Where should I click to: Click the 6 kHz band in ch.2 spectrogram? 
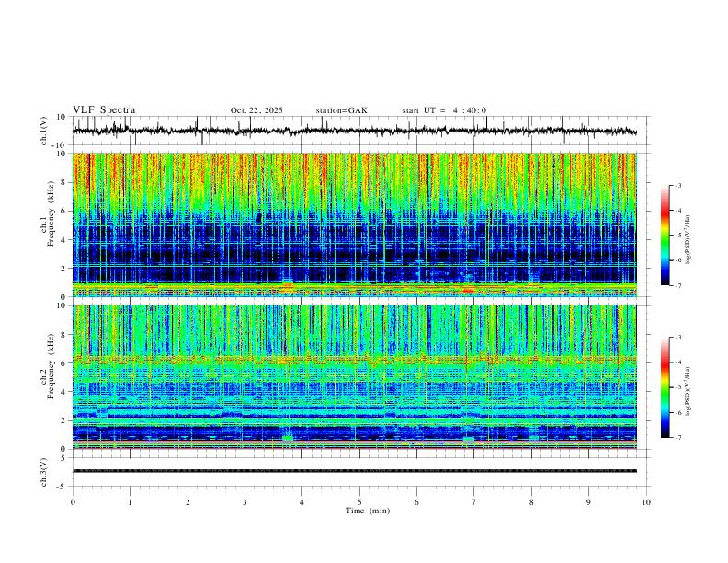(x=355, y=360)
